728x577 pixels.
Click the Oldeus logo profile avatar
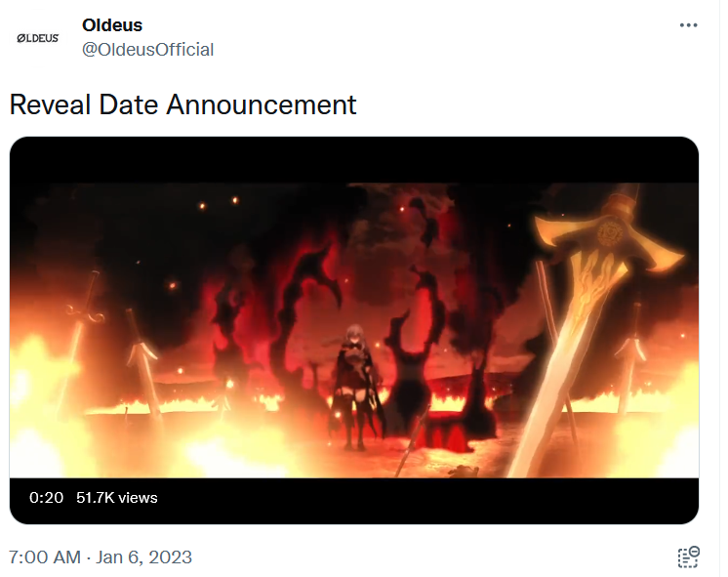[39, 37]
